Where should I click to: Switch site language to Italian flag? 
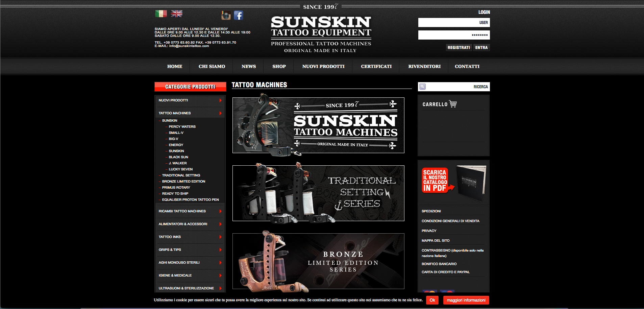(x=161, y=14)
